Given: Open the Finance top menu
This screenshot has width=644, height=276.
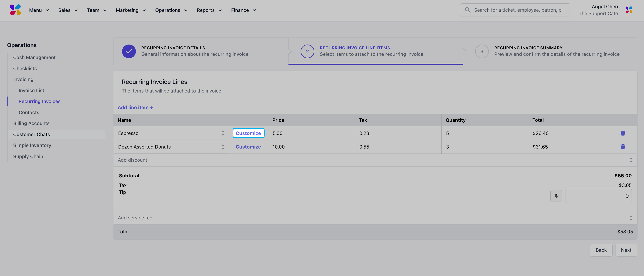Looking at the screenshot, I should [x=243, y=10].
